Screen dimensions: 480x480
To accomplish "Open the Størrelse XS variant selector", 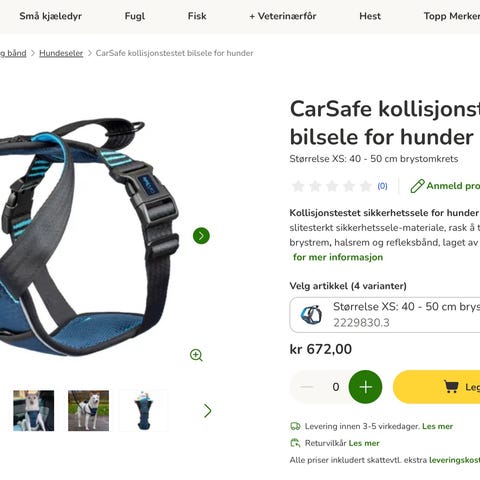I will [385, 315].
